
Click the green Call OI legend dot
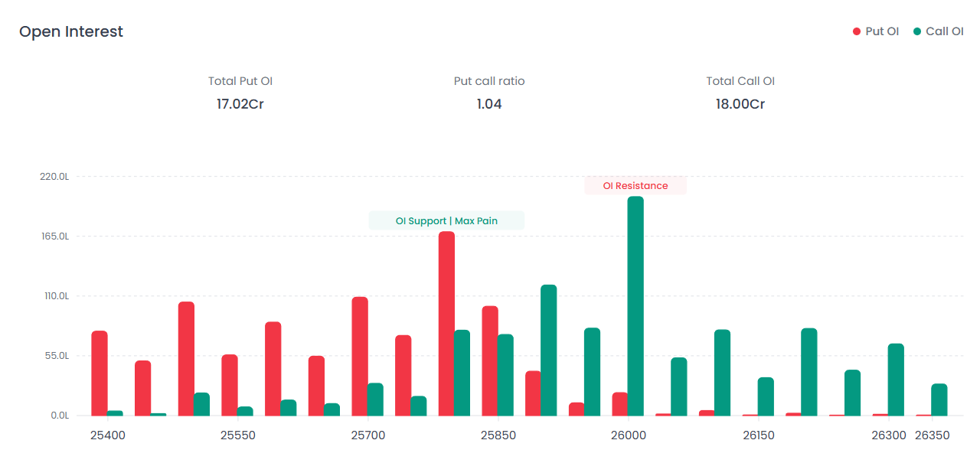[917, 31]
